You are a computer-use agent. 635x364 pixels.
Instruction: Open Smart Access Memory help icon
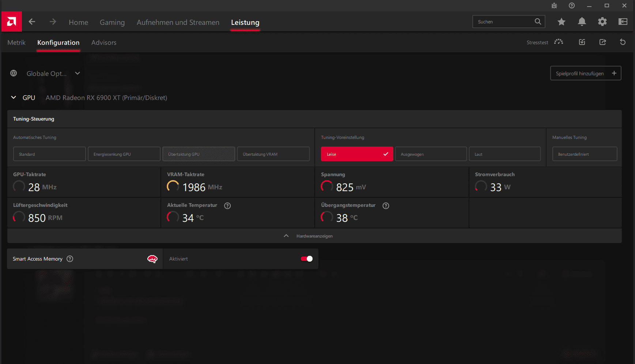pyautogui.click(x=70, y=259)
